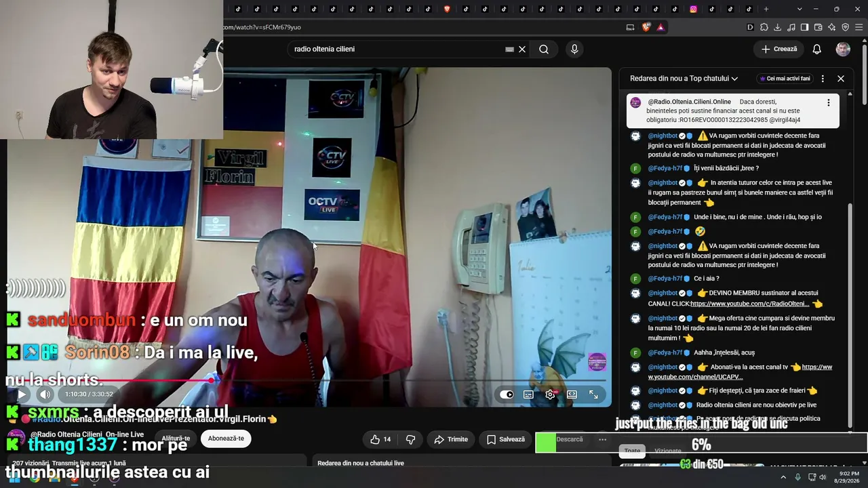Open the @Radio.Oltenia.Cilieni.Online pinned author

(689, 102)
